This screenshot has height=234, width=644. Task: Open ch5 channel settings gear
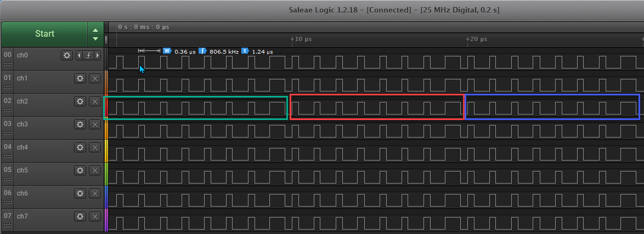tap(80, 170)
